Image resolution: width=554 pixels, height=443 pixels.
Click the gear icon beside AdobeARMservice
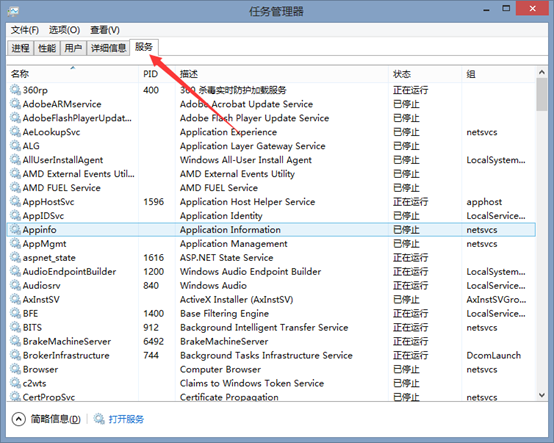(x=15, y=104)
